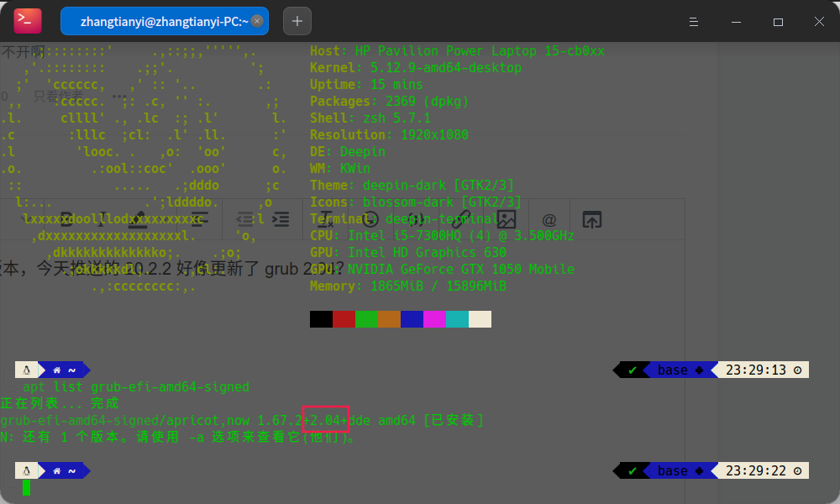Pick highlighter color tool in background editor

pos(139,219)
